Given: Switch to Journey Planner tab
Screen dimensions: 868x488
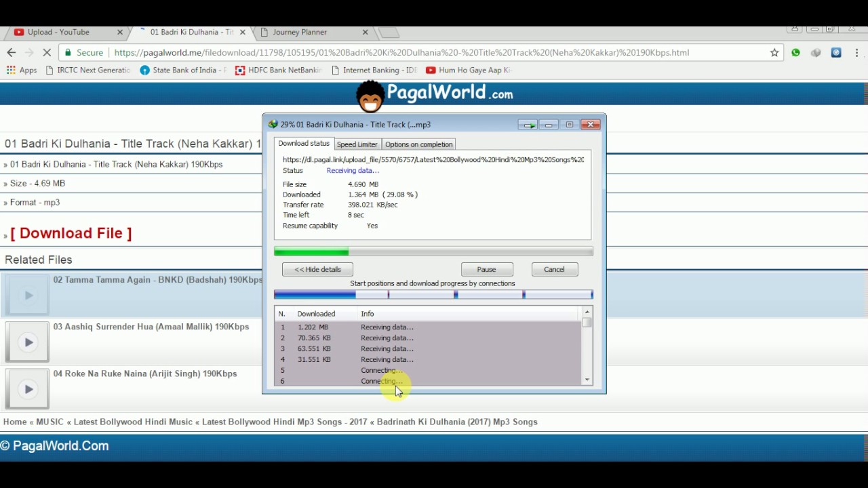Looking at the screenshot, I should (x=313, y=32).
